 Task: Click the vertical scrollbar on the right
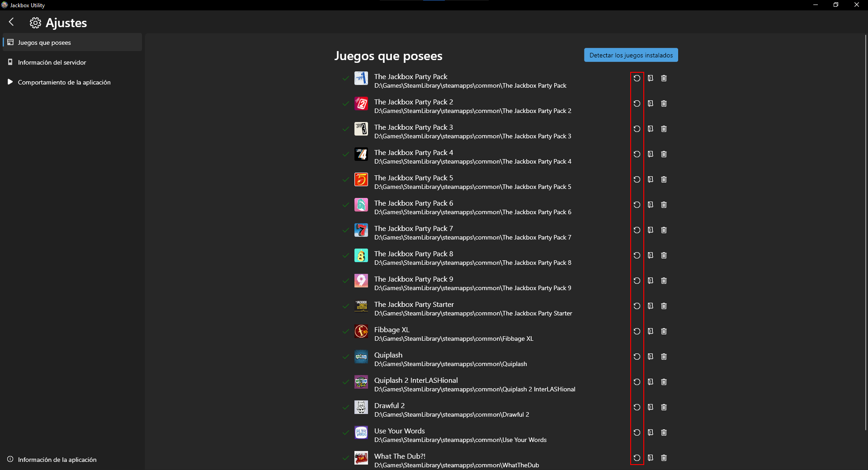(x=866, y=226)
